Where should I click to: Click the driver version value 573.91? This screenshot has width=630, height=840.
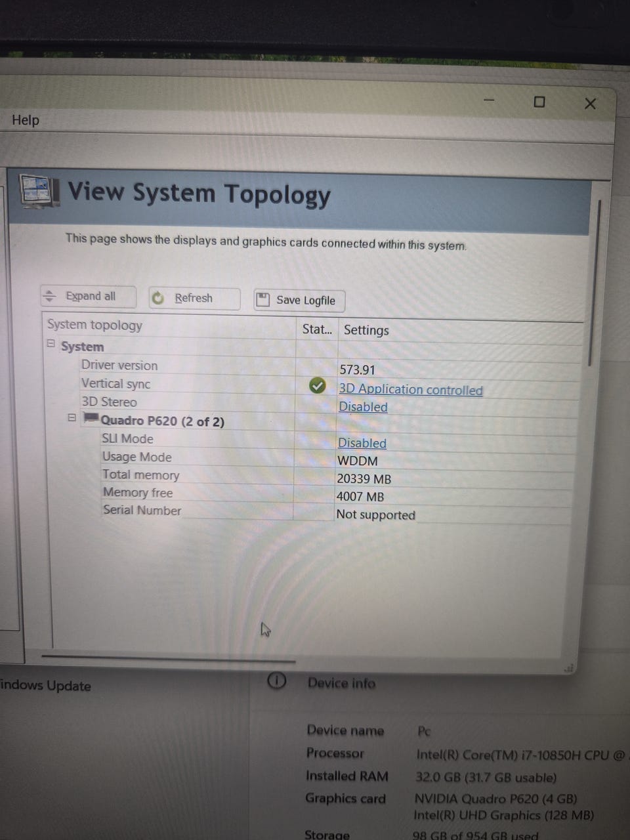point(357,370)
